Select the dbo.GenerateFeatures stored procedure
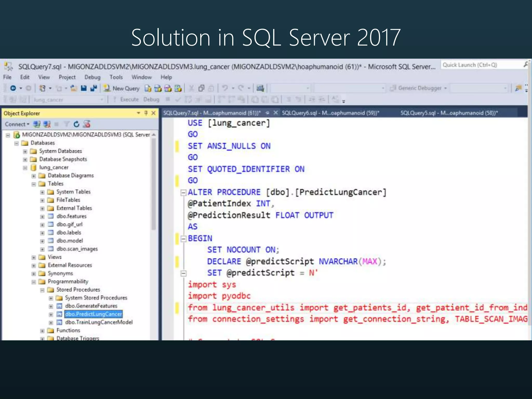Screen dimensions: 532x399 (x=91, y=306)
